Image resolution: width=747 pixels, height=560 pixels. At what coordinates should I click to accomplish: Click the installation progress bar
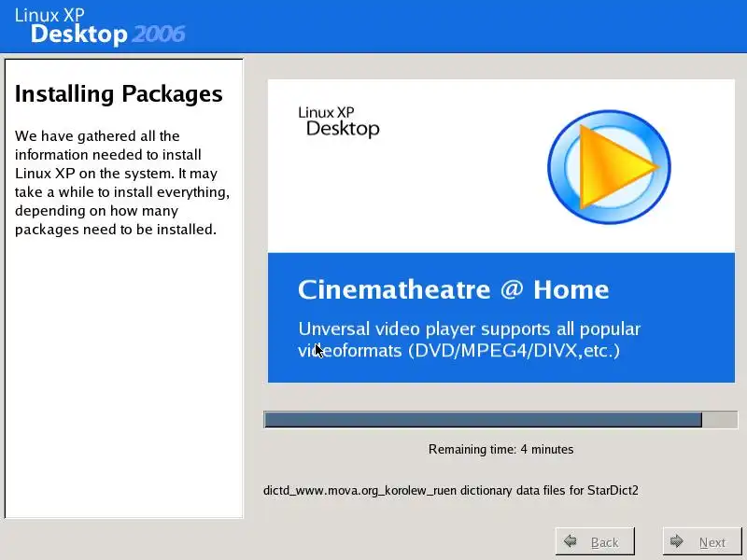[500, 419]
